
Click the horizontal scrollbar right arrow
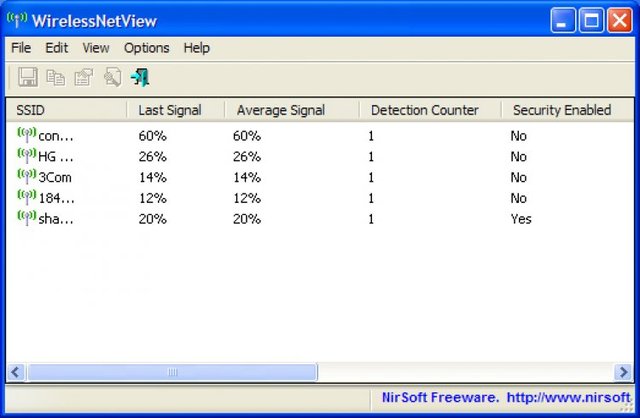coord(623,372)
